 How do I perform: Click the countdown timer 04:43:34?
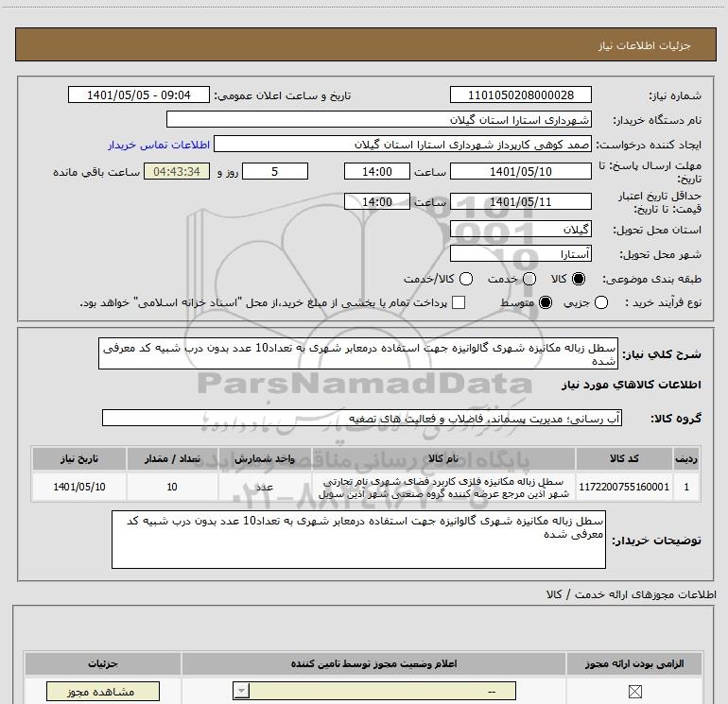[x=177, y=171]
